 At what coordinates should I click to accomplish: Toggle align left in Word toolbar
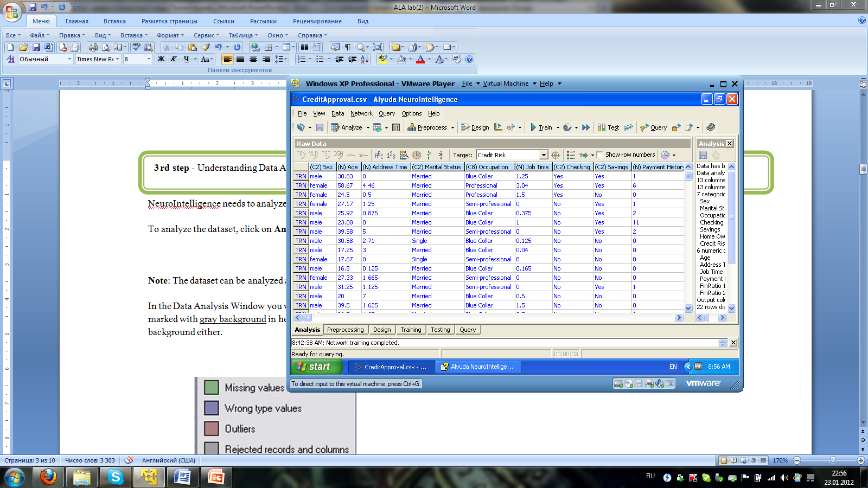228,59
